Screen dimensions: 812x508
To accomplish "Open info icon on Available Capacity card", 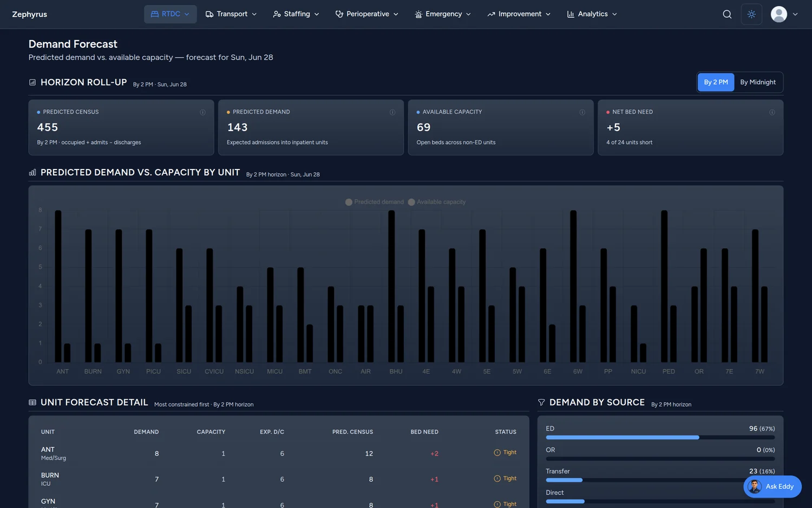I will tap(582, 112).
